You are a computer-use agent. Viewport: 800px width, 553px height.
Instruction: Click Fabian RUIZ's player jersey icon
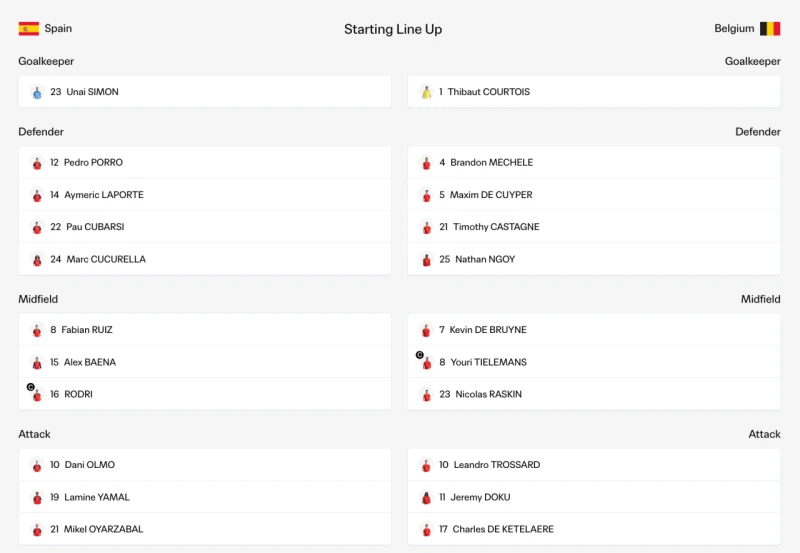click(x=37, y=330)
